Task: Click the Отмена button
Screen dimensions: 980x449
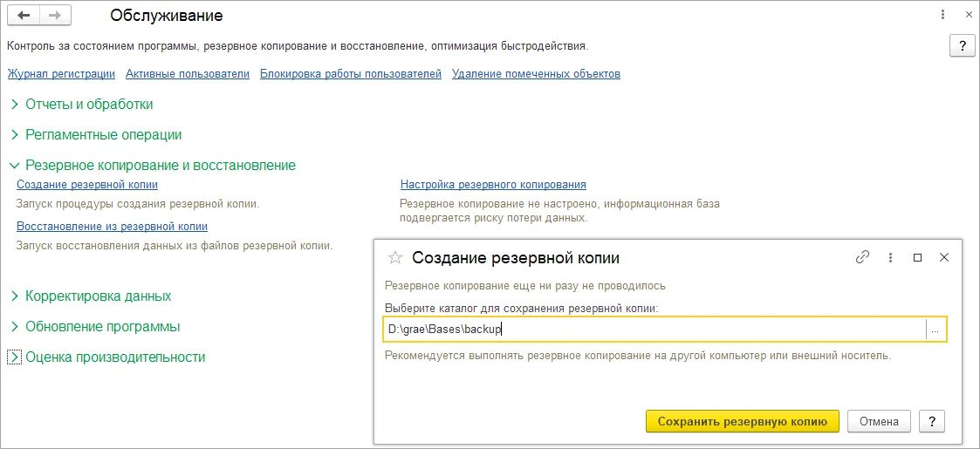Action: pos(879,421)
